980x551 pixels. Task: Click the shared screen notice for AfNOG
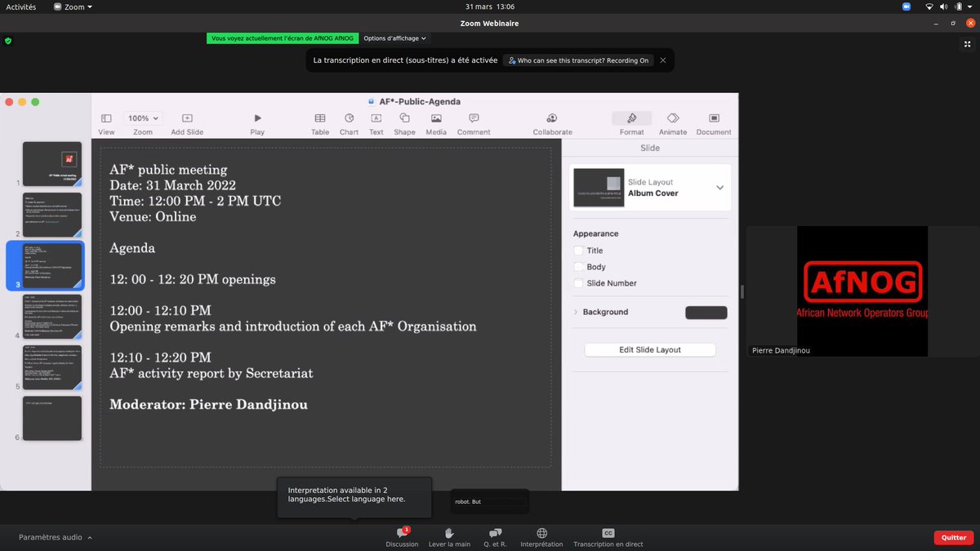click(283, 38)
